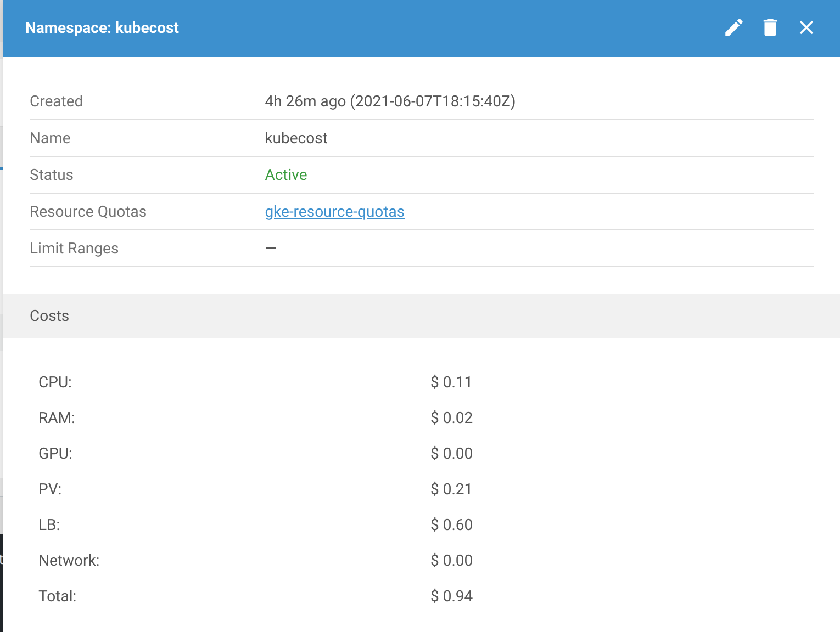This screenshot has width=840, height=632.
Task: Click the LB cost value $ 0.60
Action: (x=451, y=525)
